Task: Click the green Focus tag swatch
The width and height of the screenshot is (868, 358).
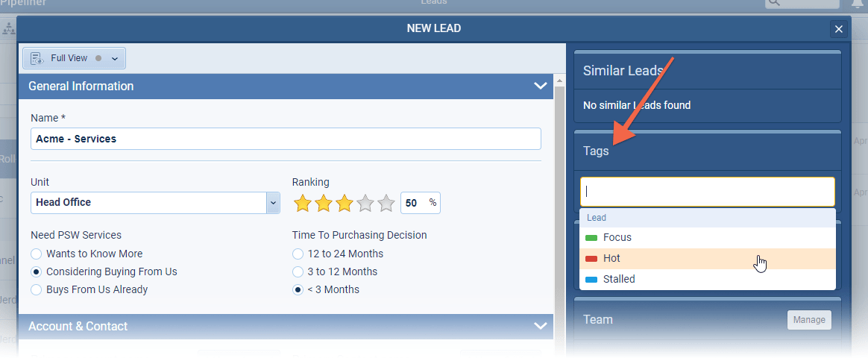Action: (x=592, y=237)
